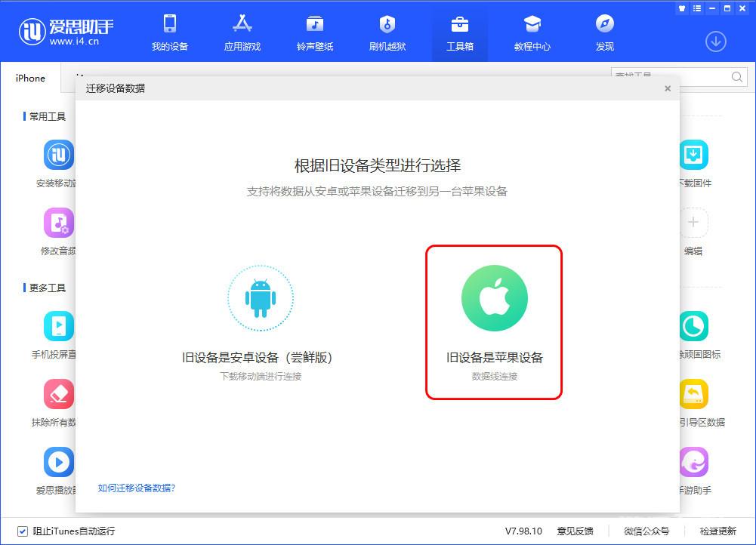Open the 如何迁移设备数据 help link
756x545 pixels.
136,488
